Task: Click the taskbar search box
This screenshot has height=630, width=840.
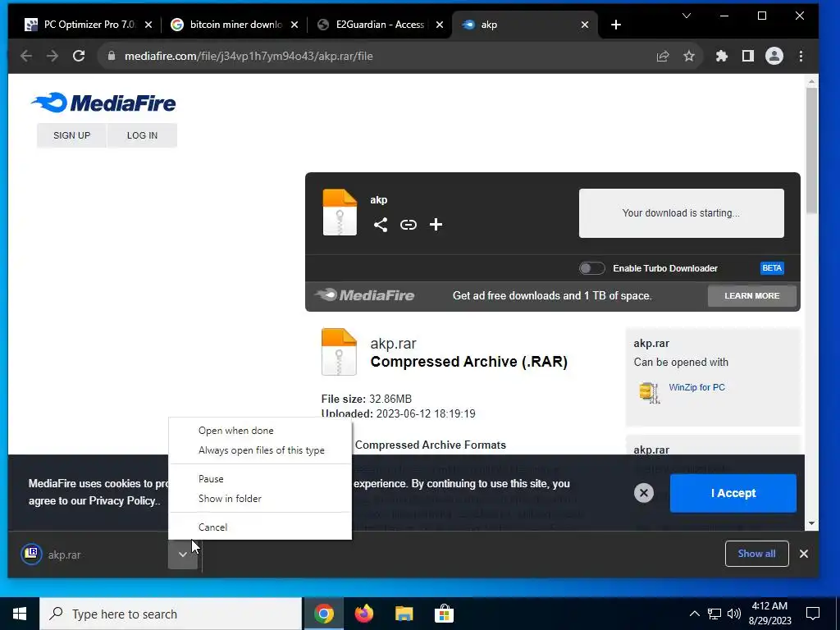Action: (x=171, y=614)
